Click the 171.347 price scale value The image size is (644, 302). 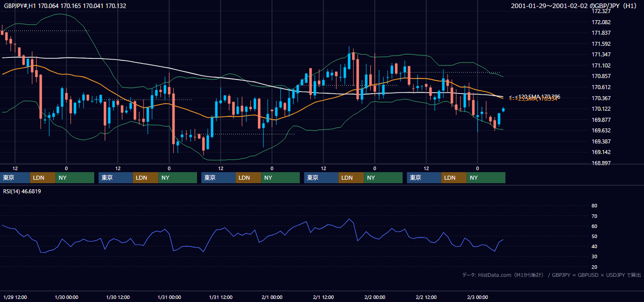click(602, 54)
